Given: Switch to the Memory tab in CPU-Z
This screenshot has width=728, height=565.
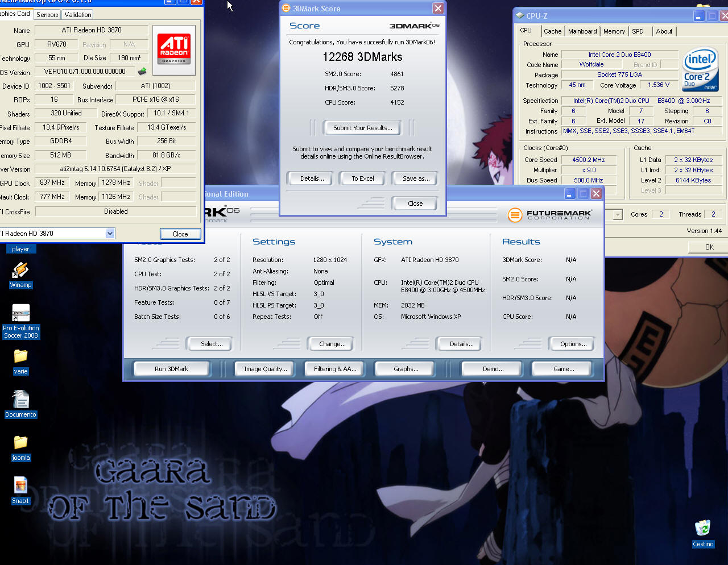Looking at the screenshot, I should 614,31.
